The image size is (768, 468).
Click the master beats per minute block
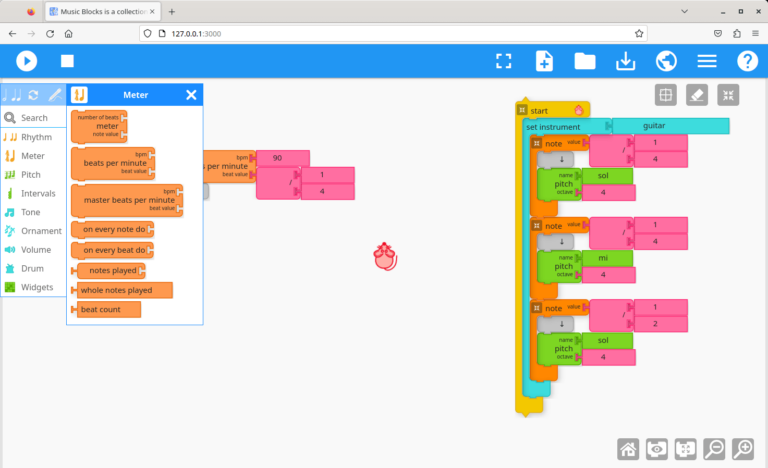point(127,200)
